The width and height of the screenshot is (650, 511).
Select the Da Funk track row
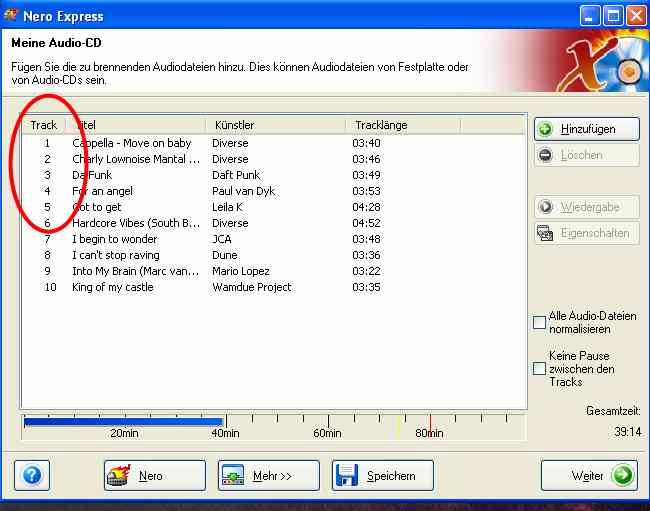(274, 175)
